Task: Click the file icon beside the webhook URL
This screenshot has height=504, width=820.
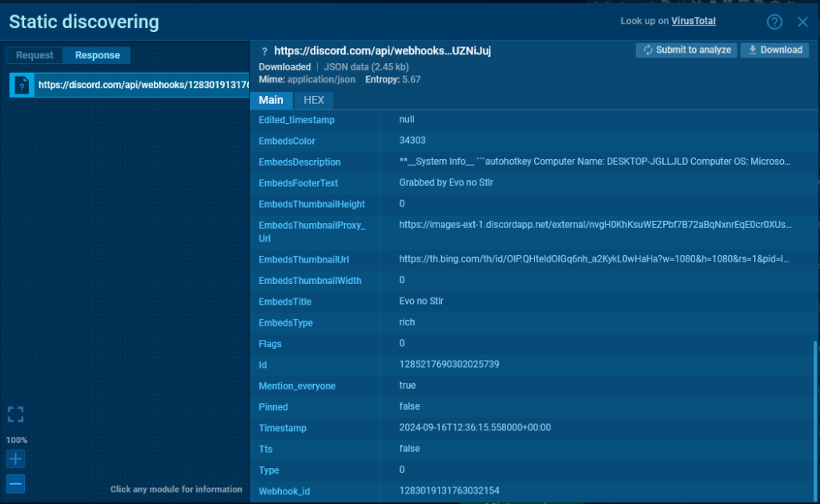Action: (x=22, y=84)
